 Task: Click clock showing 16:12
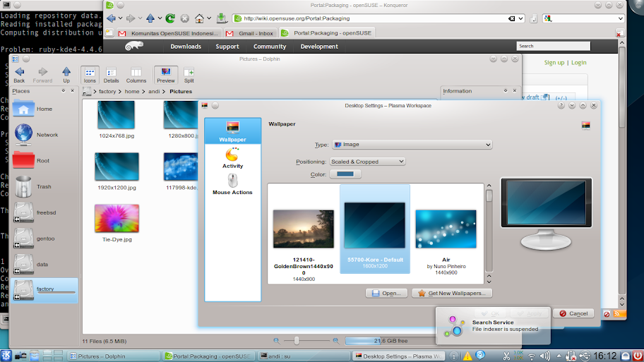[x=605, y=356]
